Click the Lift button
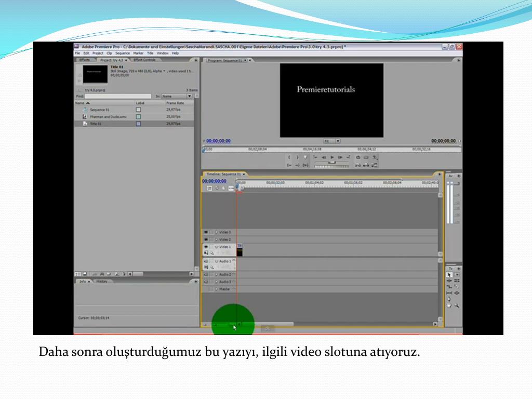This screenshot has width=532, height=399. 358,165
